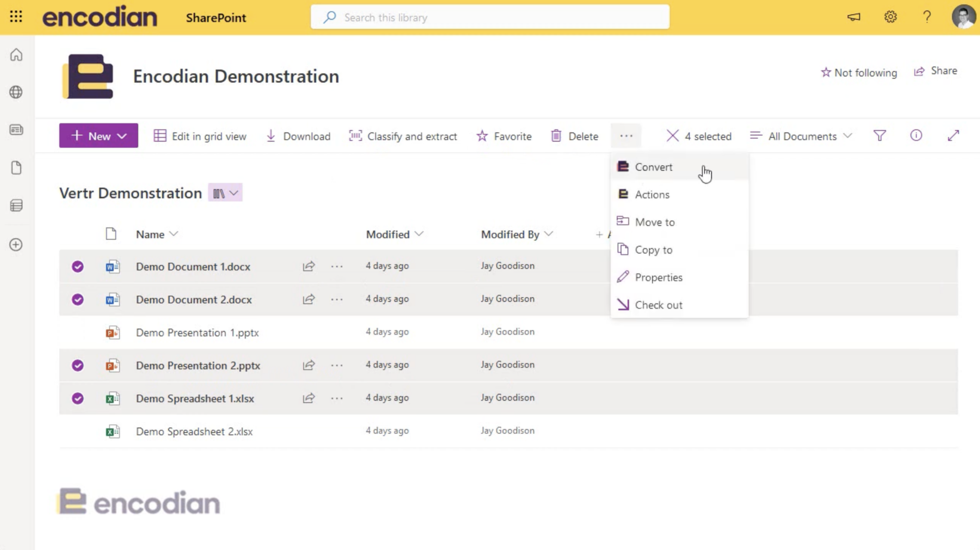Share Demo Document 1.docx via share icon
Viewport: 980px width, 550px height.
tap(309, 266)
